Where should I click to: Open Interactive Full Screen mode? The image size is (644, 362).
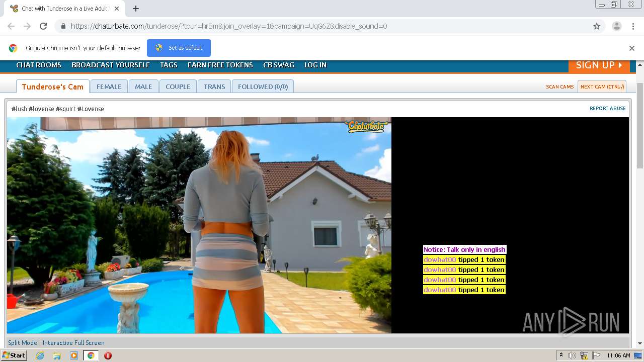(x=73, y=343)
